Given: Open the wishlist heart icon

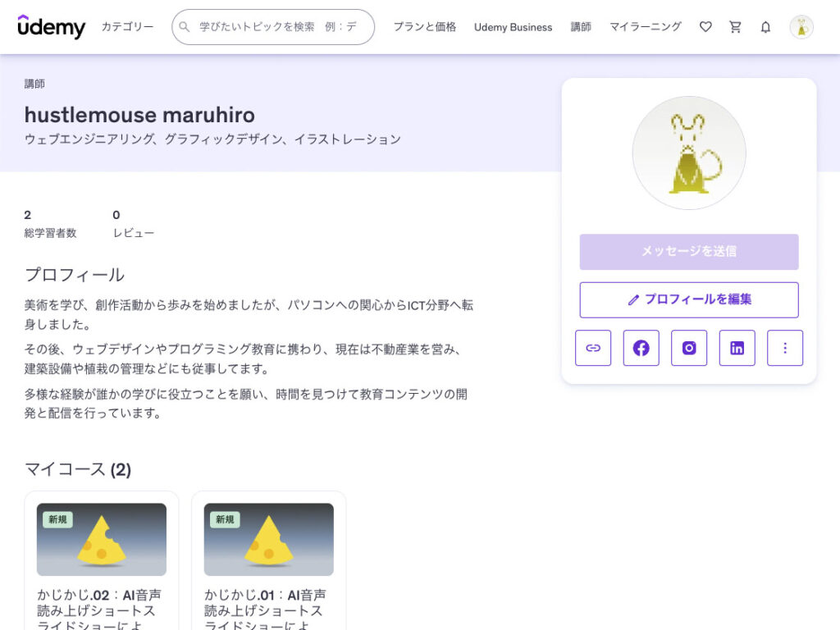Looking at the screenshot, I should pyautogui.click(x=705, y=27).
